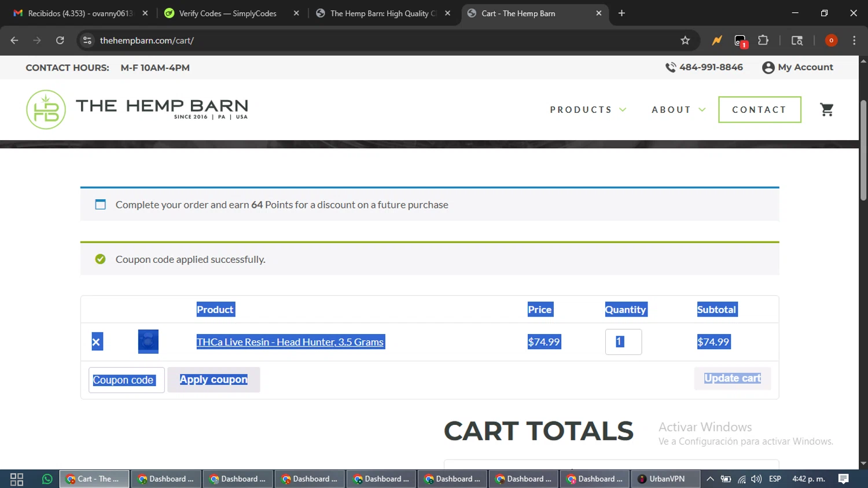View site information icon in address bar

(x=87, y=41)
